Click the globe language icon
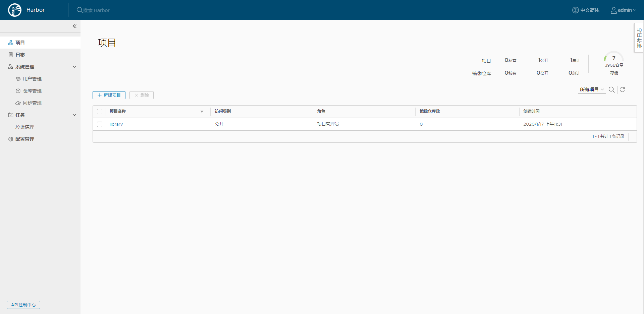Image resolution: width=644 pixels, height=314 pixels. pos(576,10)
